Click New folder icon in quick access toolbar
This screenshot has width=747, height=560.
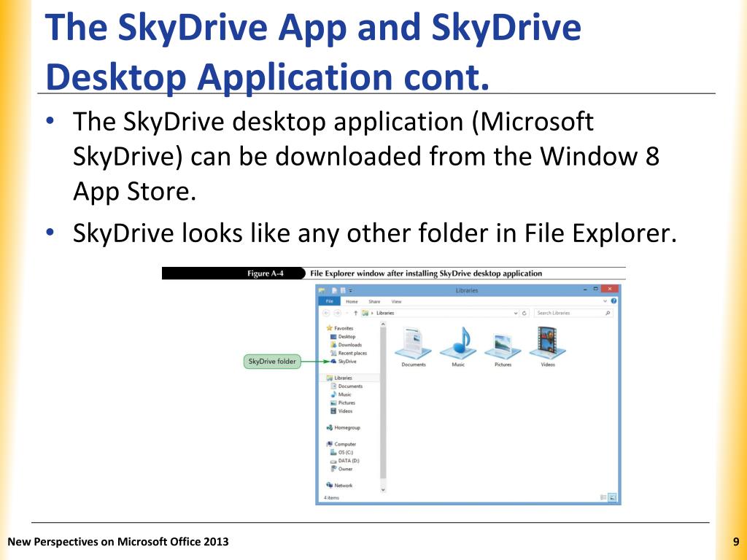(343, 290)
